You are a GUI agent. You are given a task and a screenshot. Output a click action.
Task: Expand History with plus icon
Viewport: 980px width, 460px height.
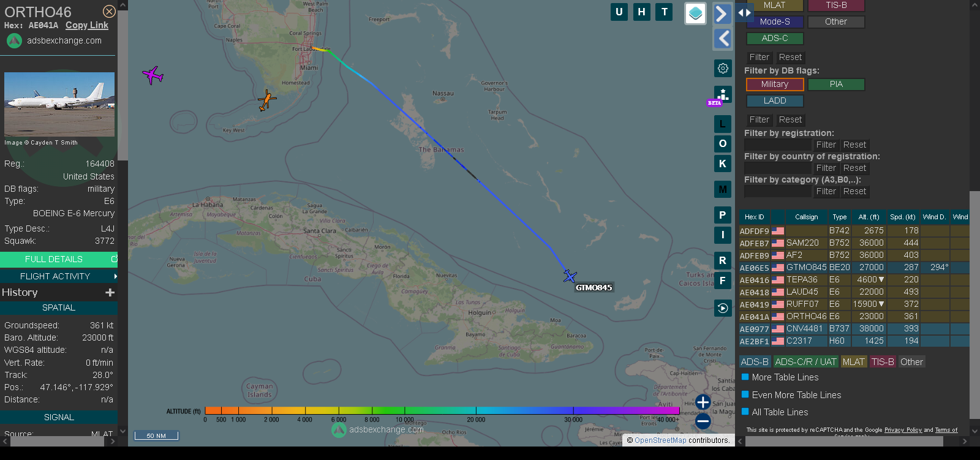[x=110, y=293]
